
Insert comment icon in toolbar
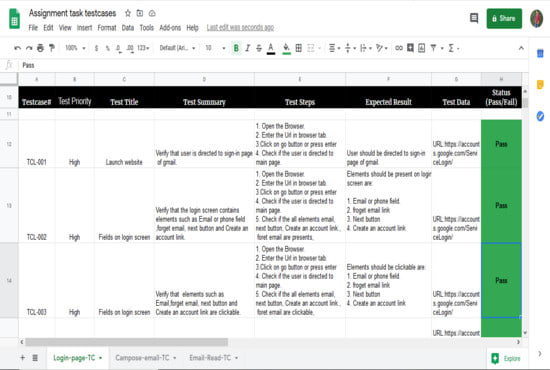(410, 48)
